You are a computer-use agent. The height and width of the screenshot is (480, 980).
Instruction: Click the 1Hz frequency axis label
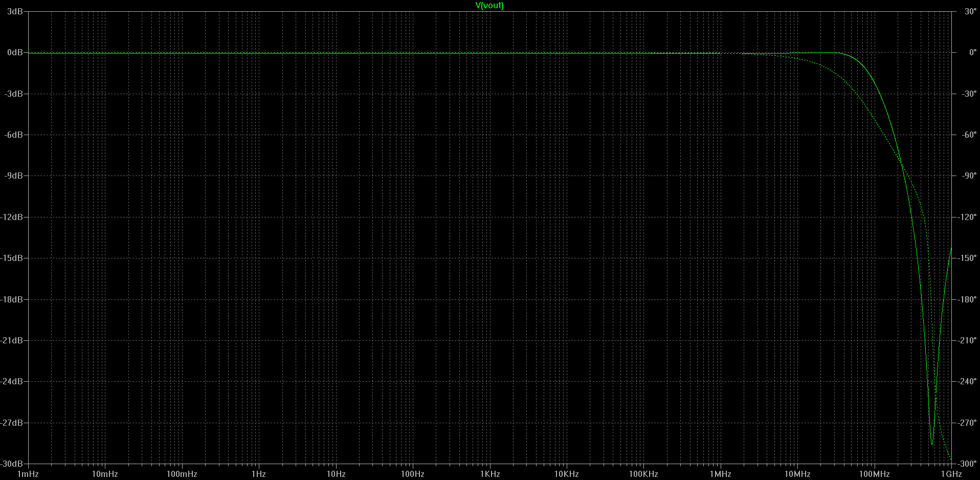coord(259,474)
